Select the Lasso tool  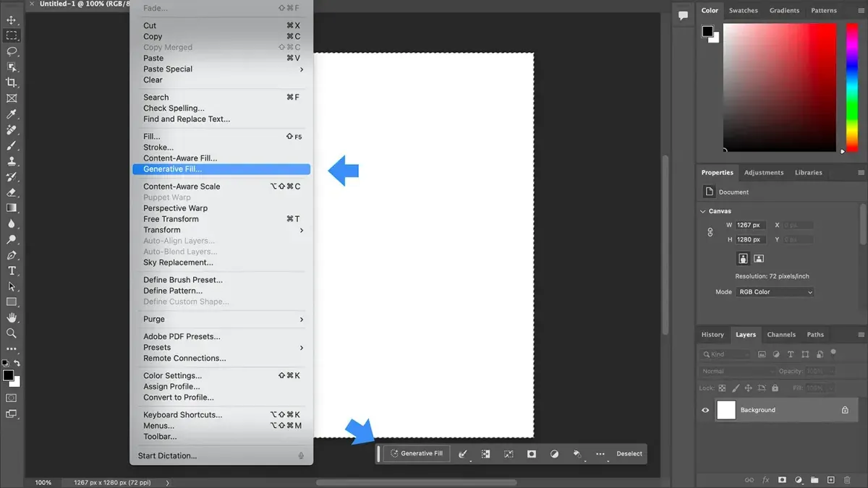(12, 51)
